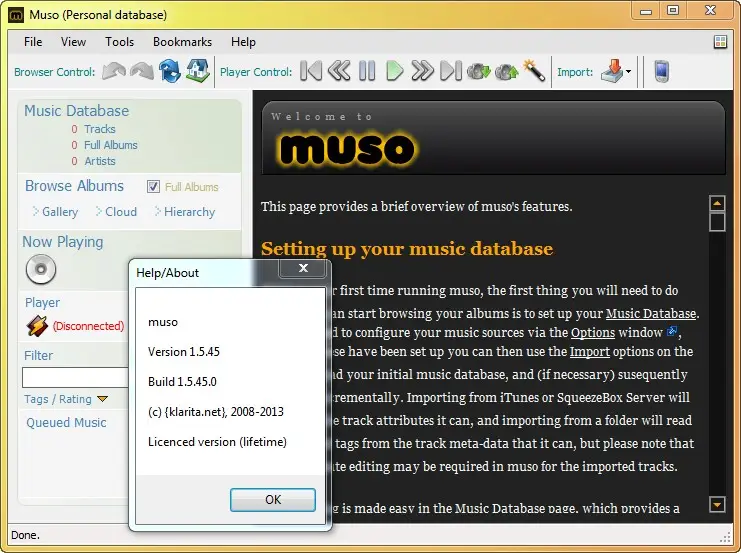Open the Music Database link in sidebar
741x553 pixels.
click(77, 111)
